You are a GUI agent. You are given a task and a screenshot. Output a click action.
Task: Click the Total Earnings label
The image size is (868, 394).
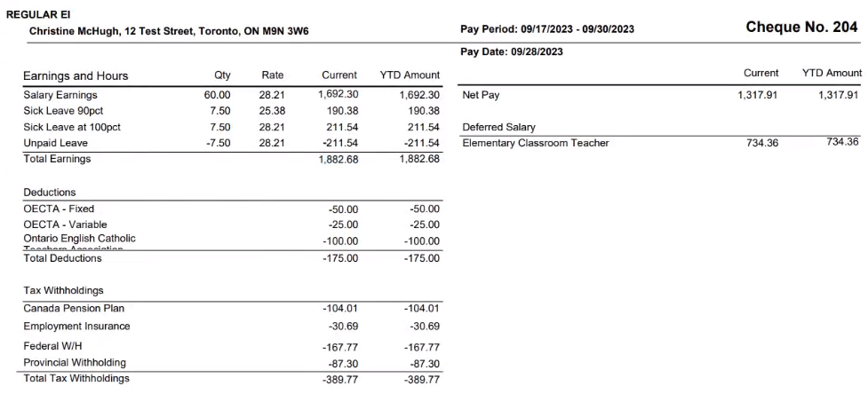[57, 159]
